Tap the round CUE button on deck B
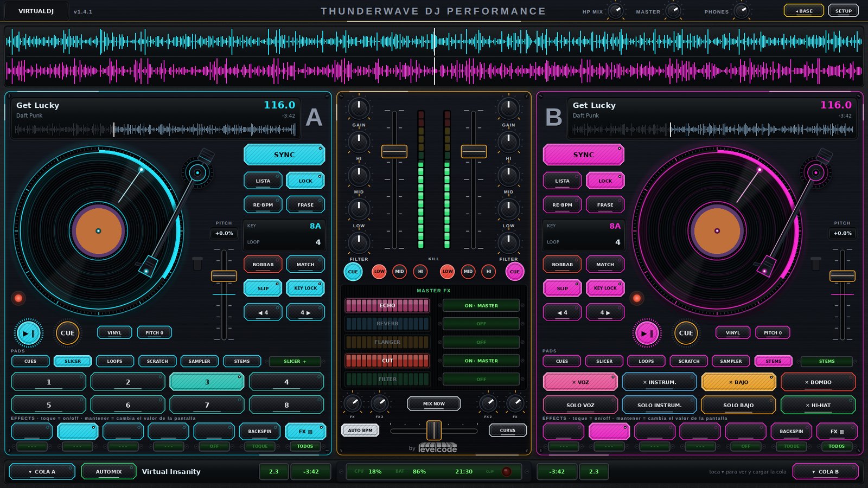Screen dimensions: 868x488 coord(686,333)
